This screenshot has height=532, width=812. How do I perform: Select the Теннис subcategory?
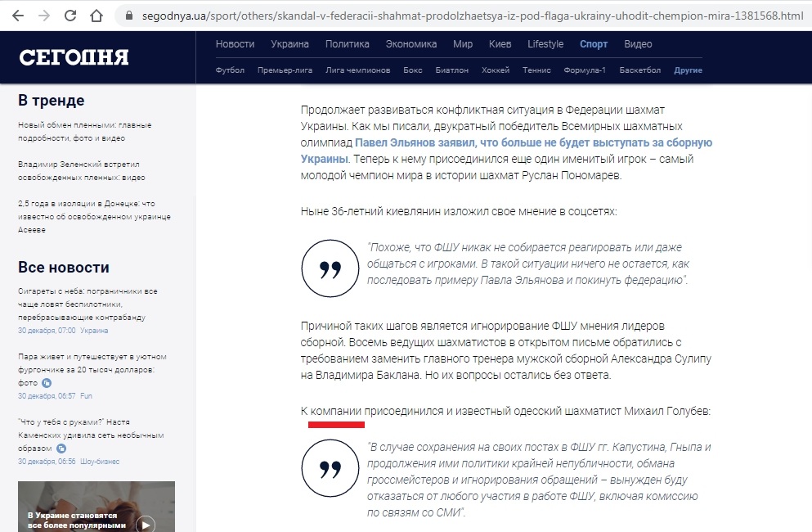[x=536, y=70]
